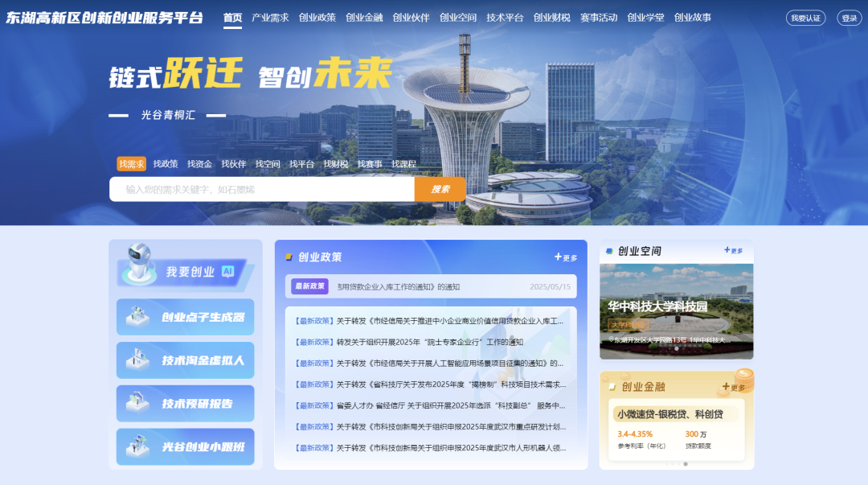Viewport: 868px width, 485px height.
Task: Expand 更多 in the 创业金融 panel
Action: click(733, 387)
